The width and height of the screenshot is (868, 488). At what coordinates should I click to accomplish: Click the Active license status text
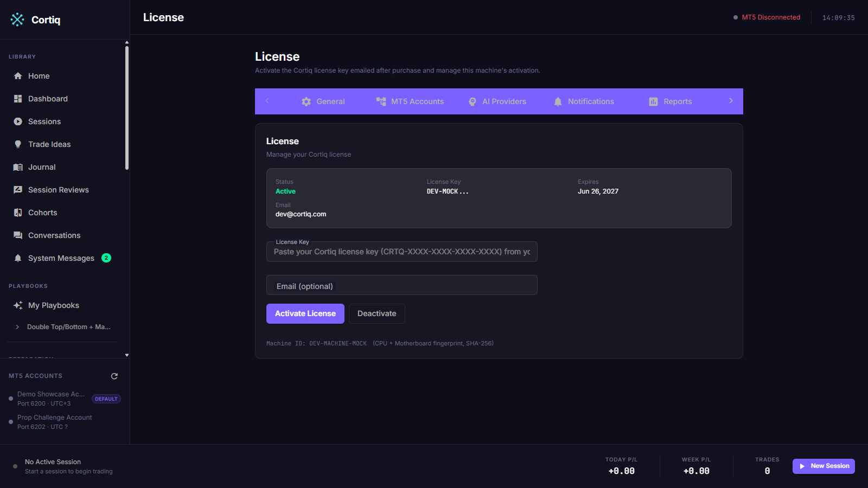coord(285,191)
